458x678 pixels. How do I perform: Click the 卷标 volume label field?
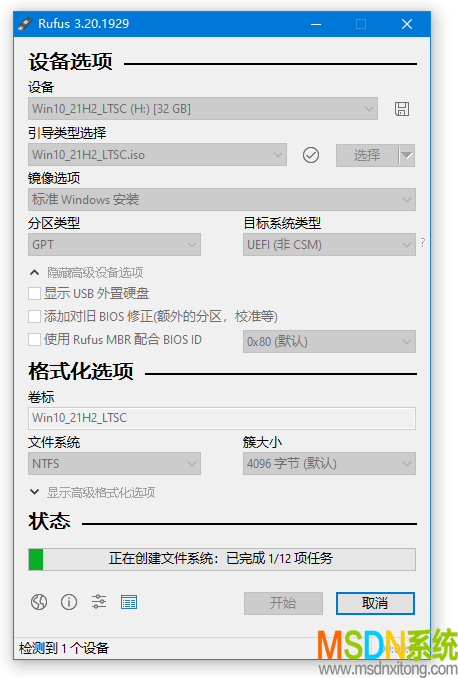[222, 418]
